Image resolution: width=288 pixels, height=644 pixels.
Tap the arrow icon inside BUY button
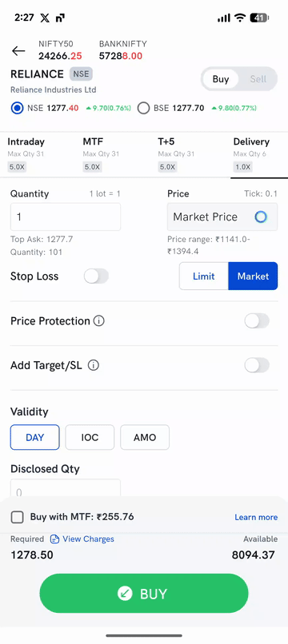125,594
